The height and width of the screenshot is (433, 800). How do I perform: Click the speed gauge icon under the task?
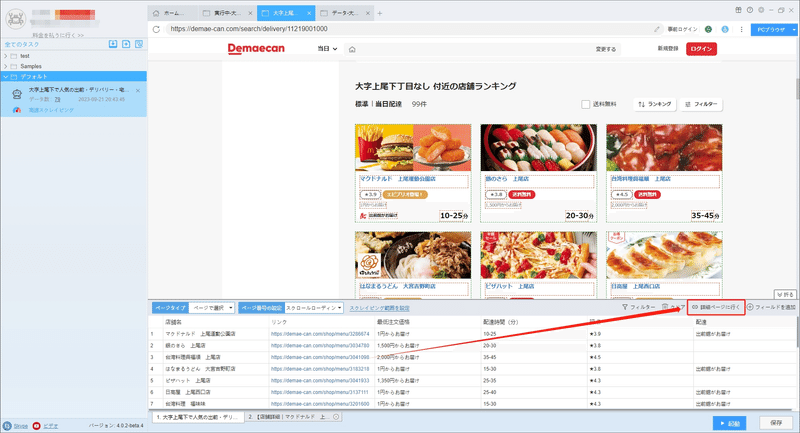(x=17, y=110)
